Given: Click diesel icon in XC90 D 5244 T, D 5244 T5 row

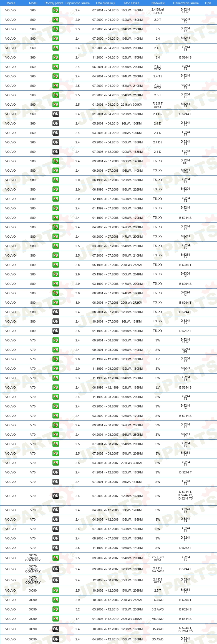Looking at the screenshot, I should (56, 629).
